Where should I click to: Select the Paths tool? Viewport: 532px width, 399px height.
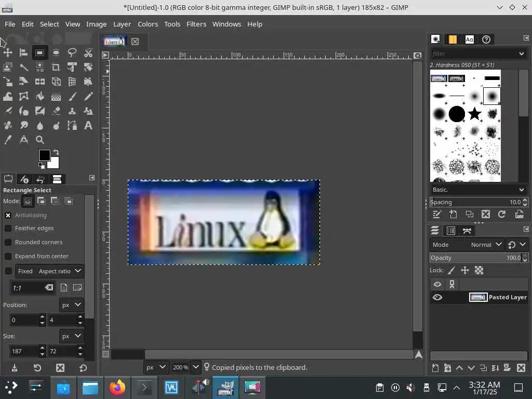point(72,126)
